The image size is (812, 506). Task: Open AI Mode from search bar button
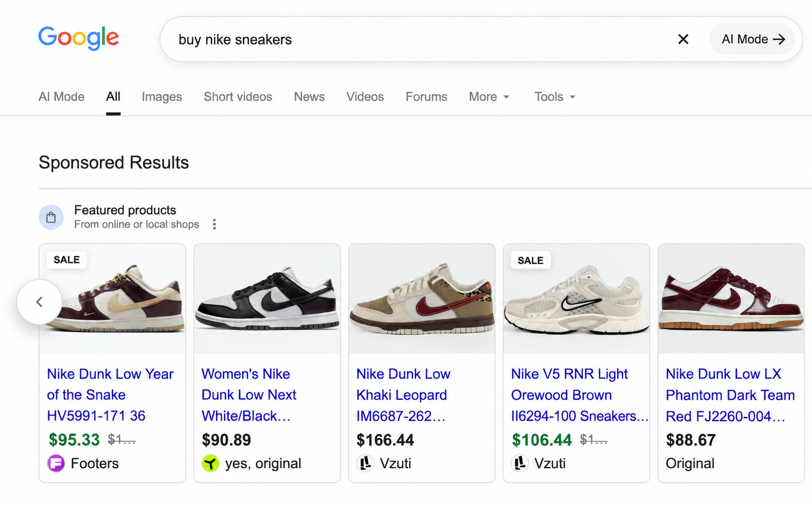click(x=753, y=39)
